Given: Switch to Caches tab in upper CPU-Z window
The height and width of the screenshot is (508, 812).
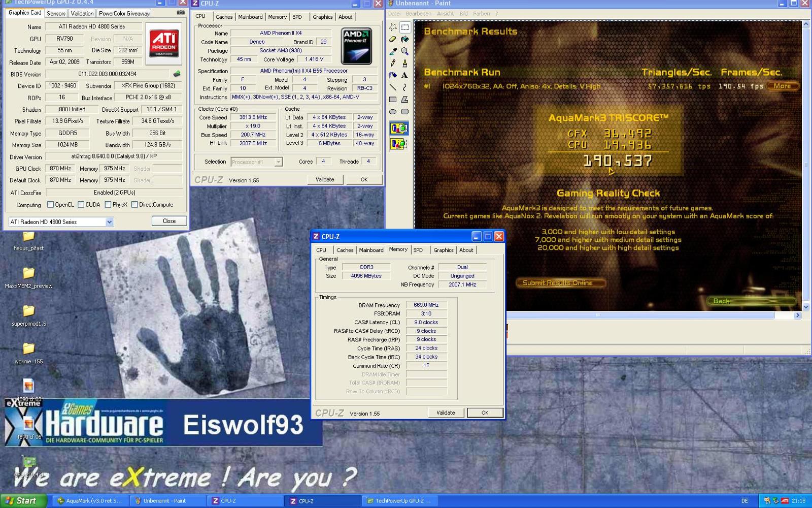Looking at the screenshot, I should [224, 17].
